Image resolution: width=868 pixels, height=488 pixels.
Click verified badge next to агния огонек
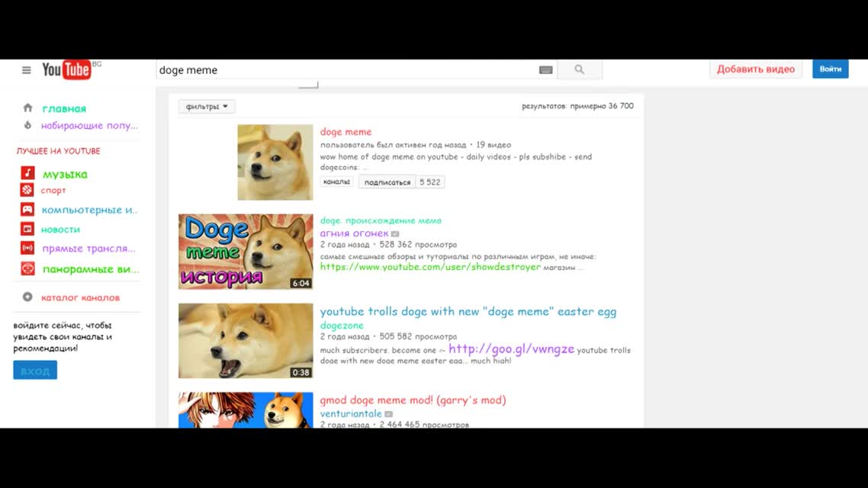coord(394,234)
